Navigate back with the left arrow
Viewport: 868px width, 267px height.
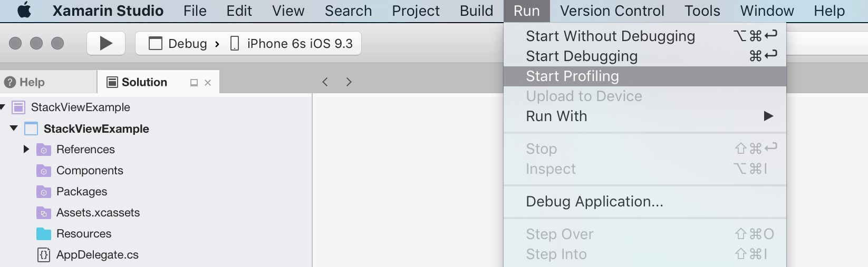click(x=325, y=82)
